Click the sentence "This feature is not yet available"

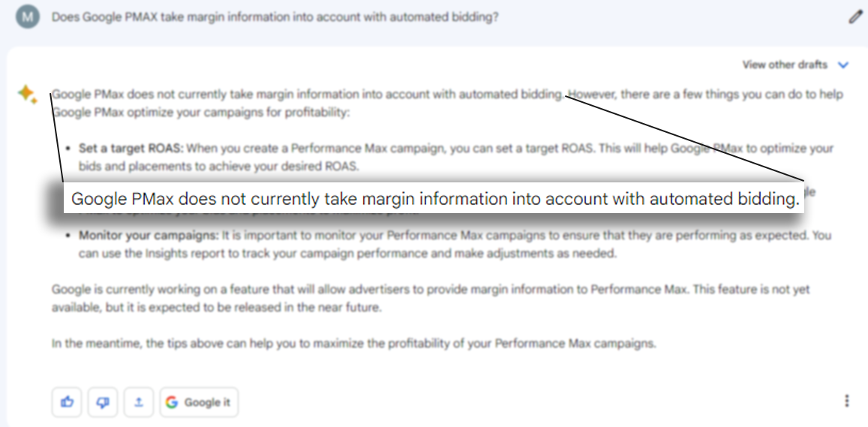(x=750, y=289)
